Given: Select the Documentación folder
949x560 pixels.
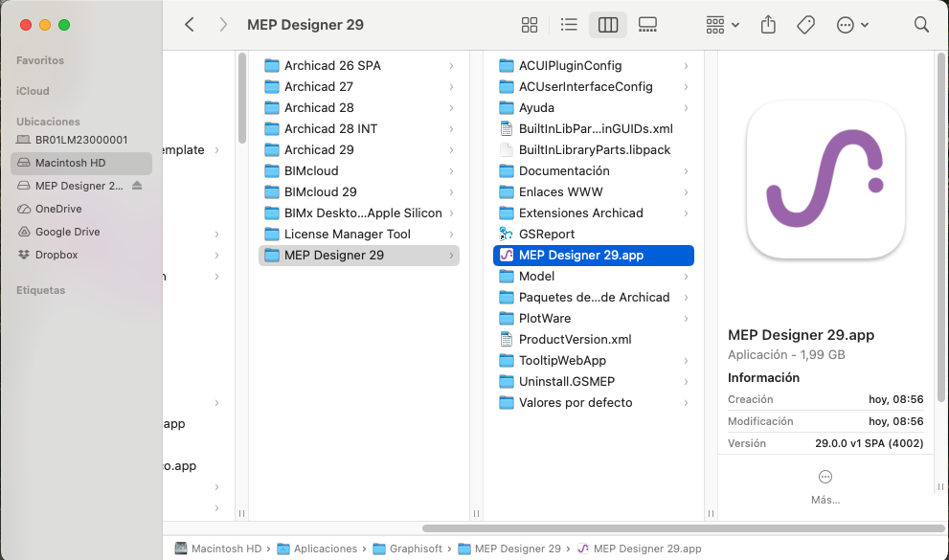Looking at the screenshot, I should pos(594,171).
